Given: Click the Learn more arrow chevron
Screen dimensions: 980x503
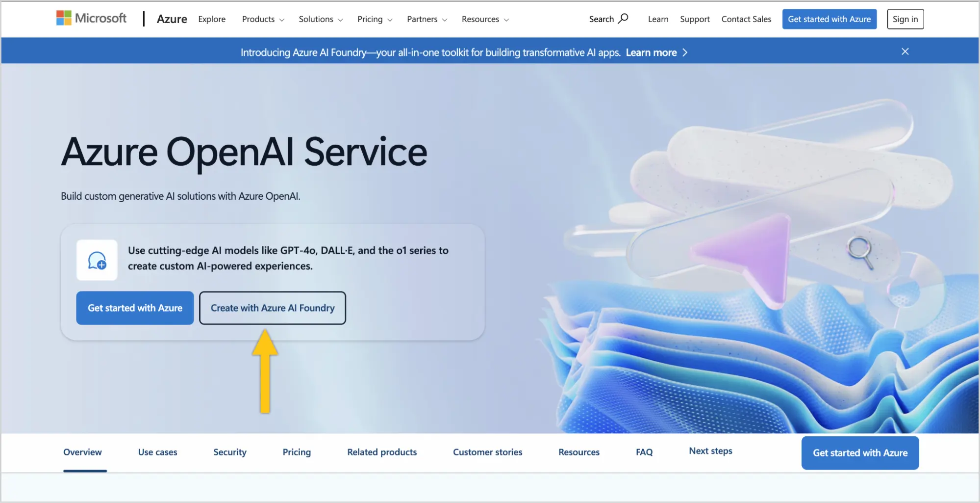Looking at the screenshot, I should click(x=685, y=53).
